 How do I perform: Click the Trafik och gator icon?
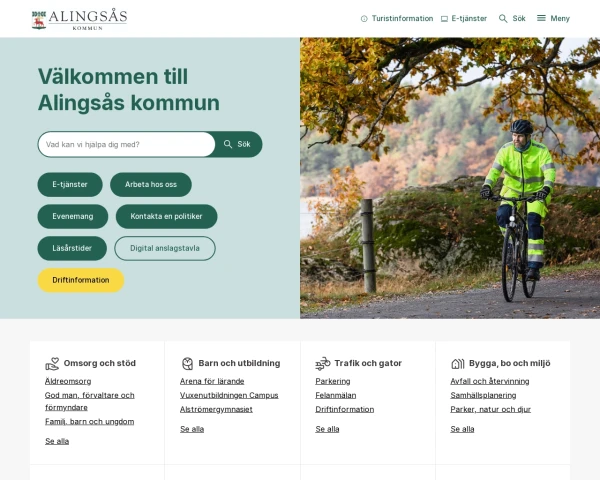click(x=323, y=363)
